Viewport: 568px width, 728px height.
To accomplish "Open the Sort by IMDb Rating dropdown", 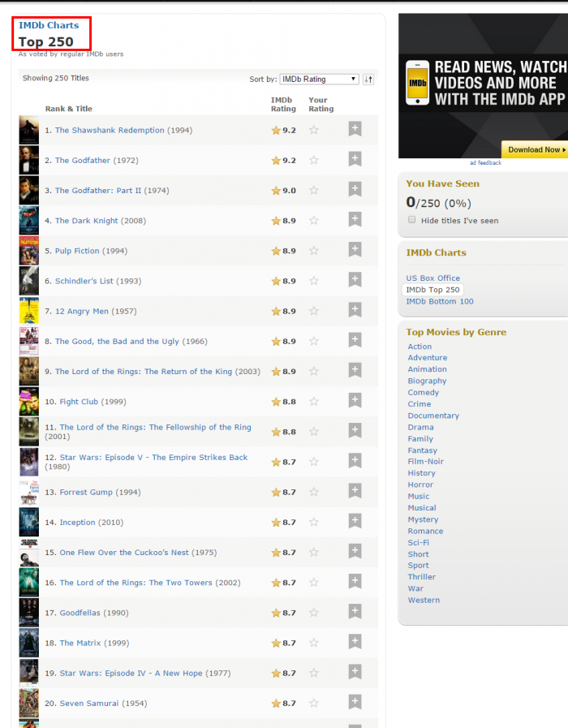I will tap(319, 79).
